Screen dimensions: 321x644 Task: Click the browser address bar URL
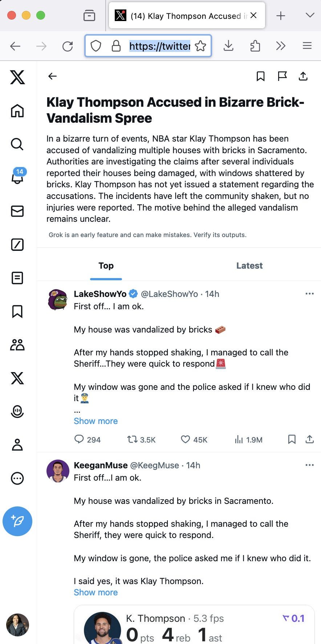[160, 46]
